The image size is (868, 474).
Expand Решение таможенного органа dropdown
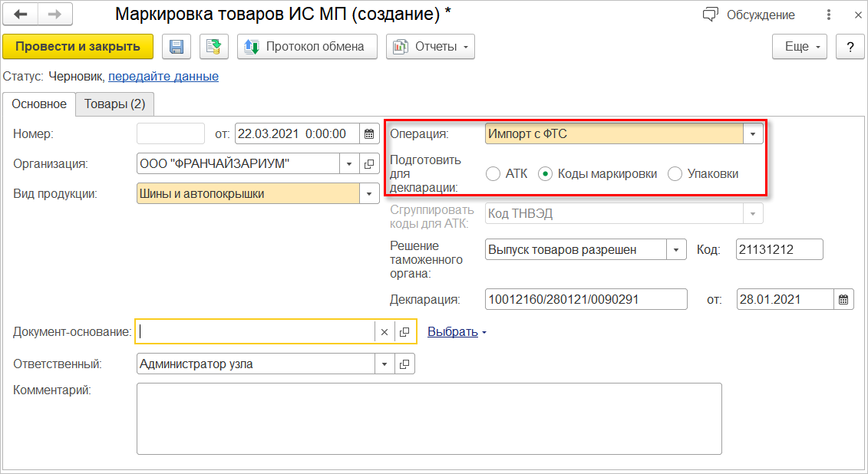click(676, 249)
